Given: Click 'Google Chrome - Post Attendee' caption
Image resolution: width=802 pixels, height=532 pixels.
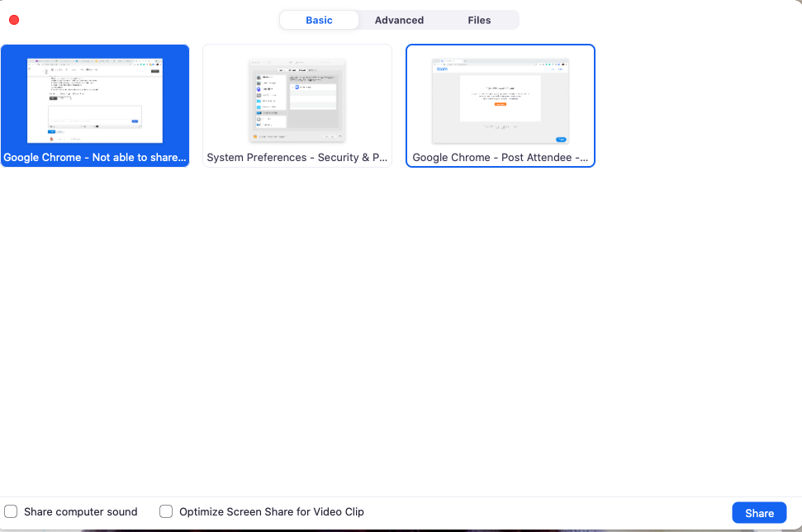Looking at the screenshot, I should (x=501, y=158).
